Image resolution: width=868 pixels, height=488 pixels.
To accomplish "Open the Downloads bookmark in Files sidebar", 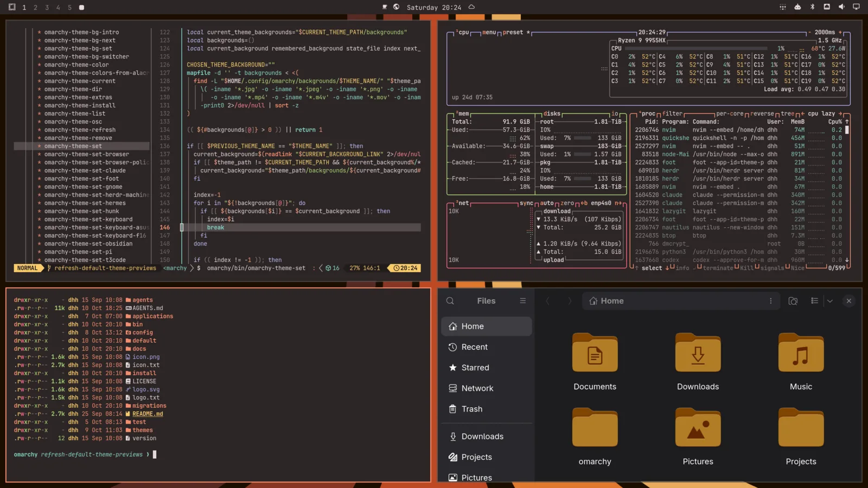I will click(487, 436).
